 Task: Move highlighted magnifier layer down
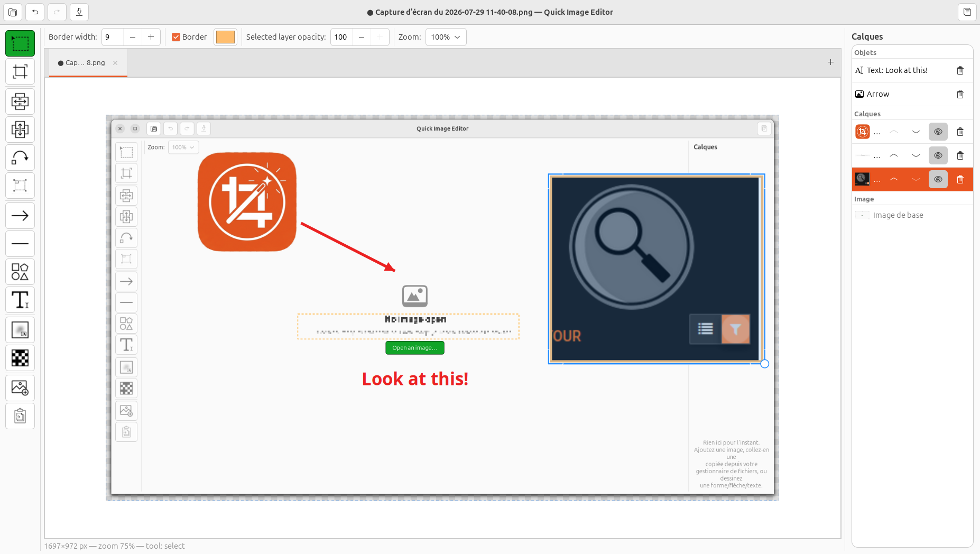916,179
